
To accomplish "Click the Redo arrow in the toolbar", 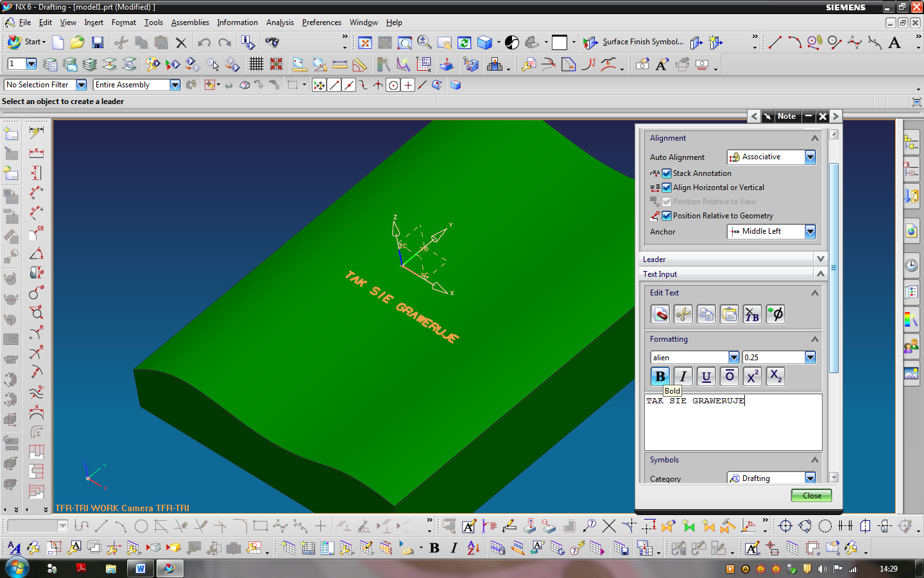I will [225, 42].
